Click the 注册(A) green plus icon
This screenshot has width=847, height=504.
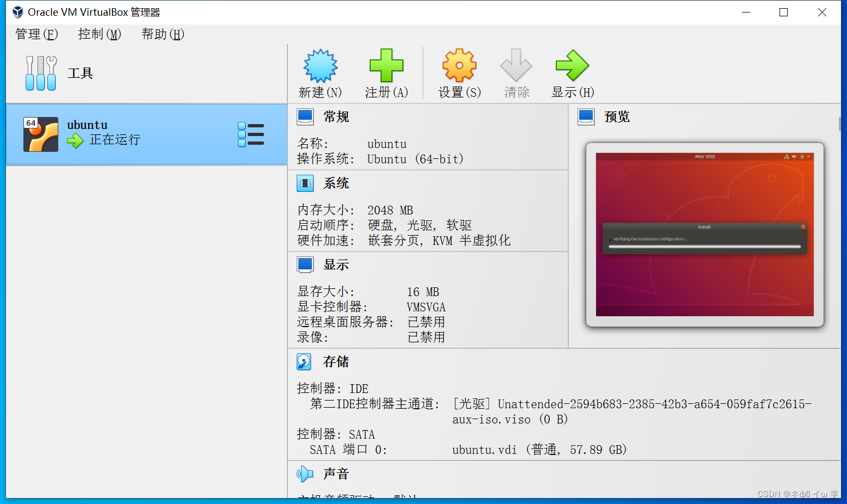(386, 66)
